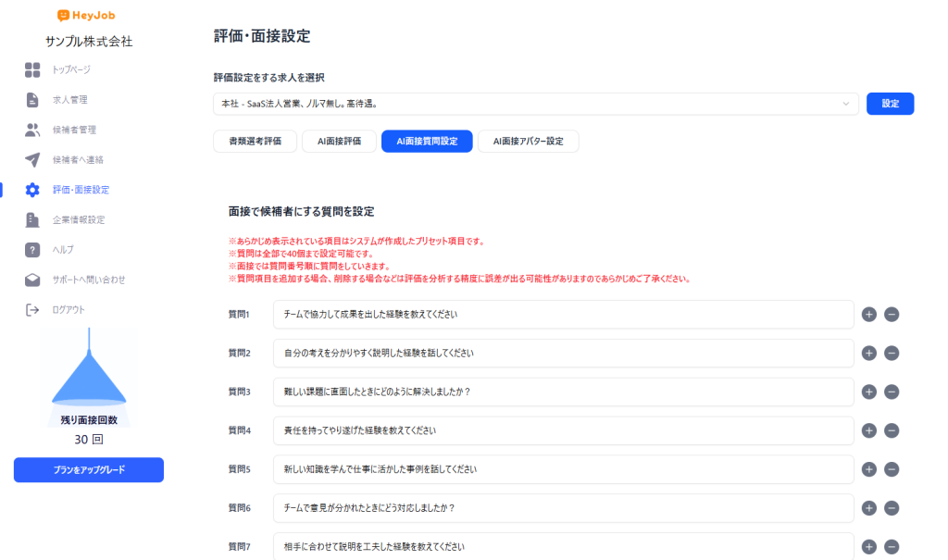Click the Help question mark icon
Image resolution: width=948 pixels, height=560 pixels.
click(32, 250)
